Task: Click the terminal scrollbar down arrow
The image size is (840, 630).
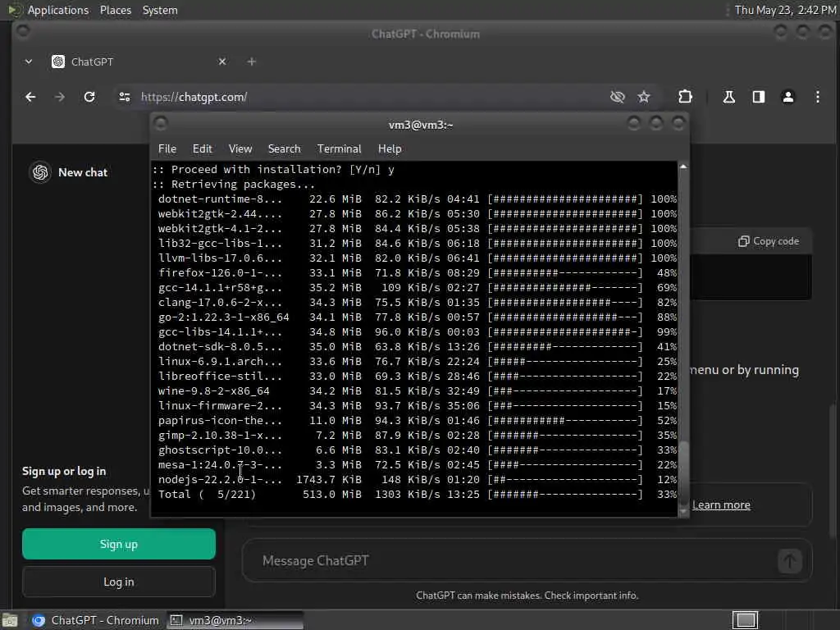Action: (683, 511)
